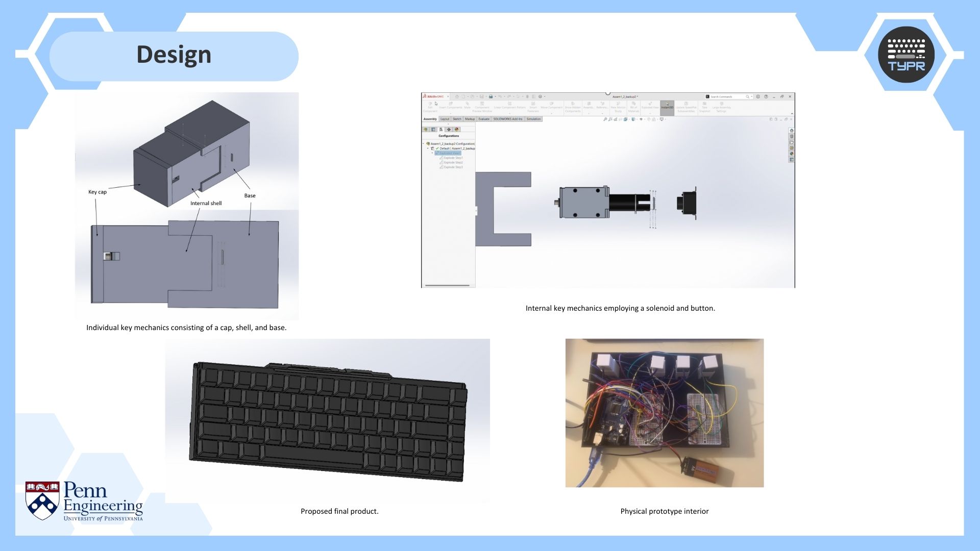Open the FeatureManager design tree tab
The image size is (980, 551).
point(426,130)
